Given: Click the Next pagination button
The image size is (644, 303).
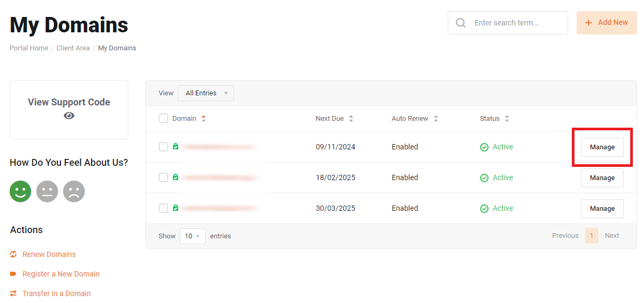Looking at the screenshot, I should click(x=612, y=236).
